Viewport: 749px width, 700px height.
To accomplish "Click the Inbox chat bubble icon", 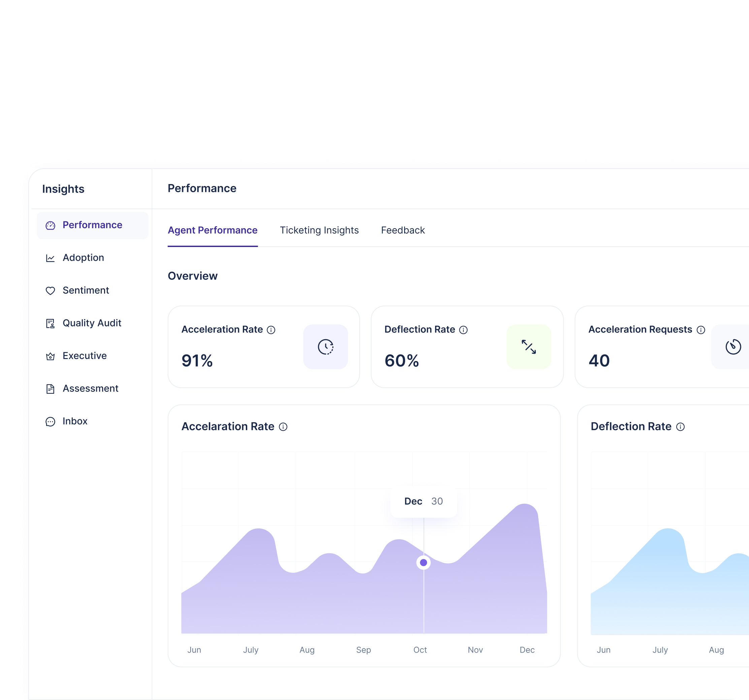I will 50,422.
